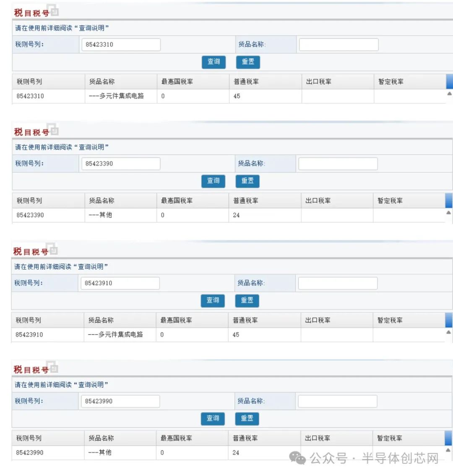Click scroll-up arrow beside 85423910 result row
The width and height of the screenshot is (453, 476).
click(448, 333)
